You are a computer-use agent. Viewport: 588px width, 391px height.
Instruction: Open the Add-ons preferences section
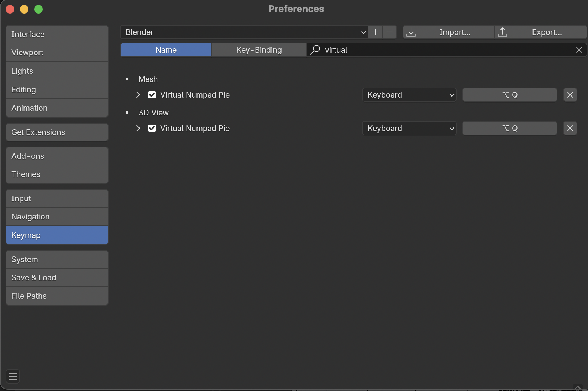57,156
